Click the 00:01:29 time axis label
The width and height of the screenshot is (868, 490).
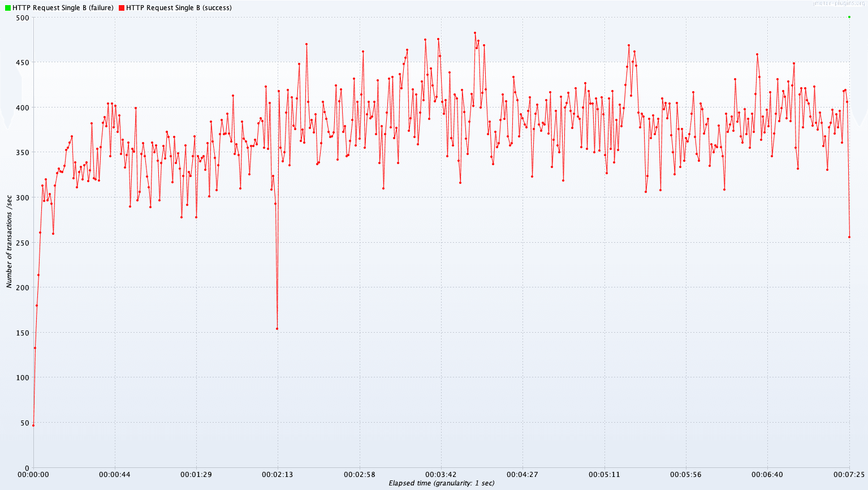point(196,475)
